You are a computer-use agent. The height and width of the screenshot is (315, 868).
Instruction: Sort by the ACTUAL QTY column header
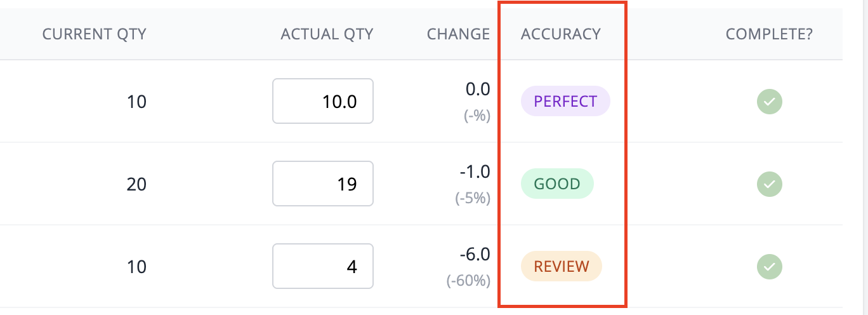click(327, 34)
